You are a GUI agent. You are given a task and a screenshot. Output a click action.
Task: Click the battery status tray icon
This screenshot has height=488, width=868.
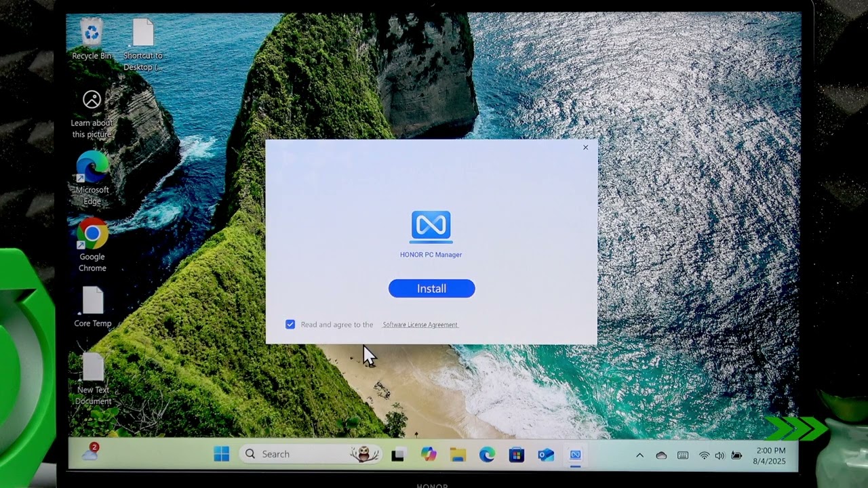[x=736, y=455]
